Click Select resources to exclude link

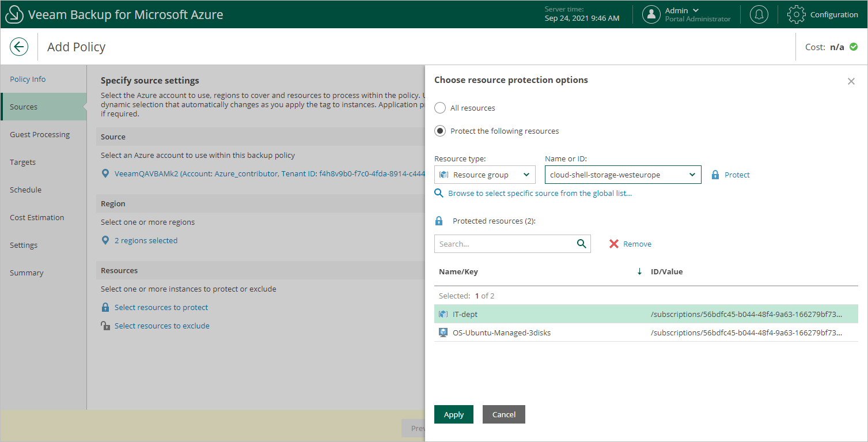pyautogui.click(x=162, y=326)
